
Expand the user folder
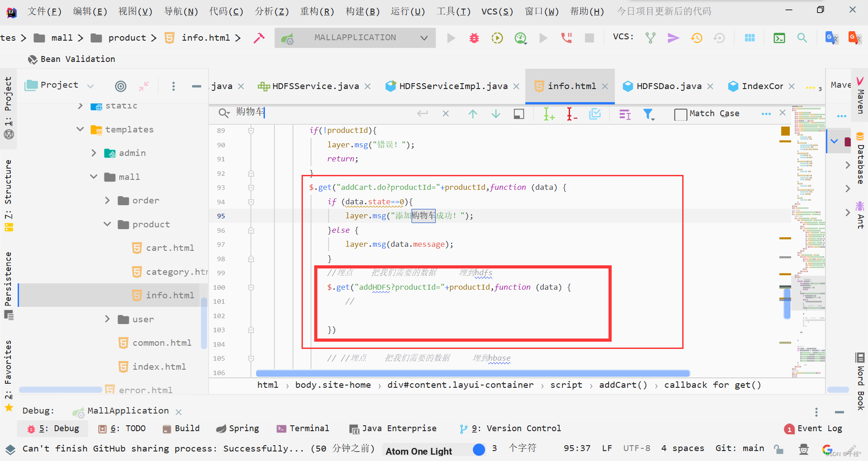tap(107, 319)
